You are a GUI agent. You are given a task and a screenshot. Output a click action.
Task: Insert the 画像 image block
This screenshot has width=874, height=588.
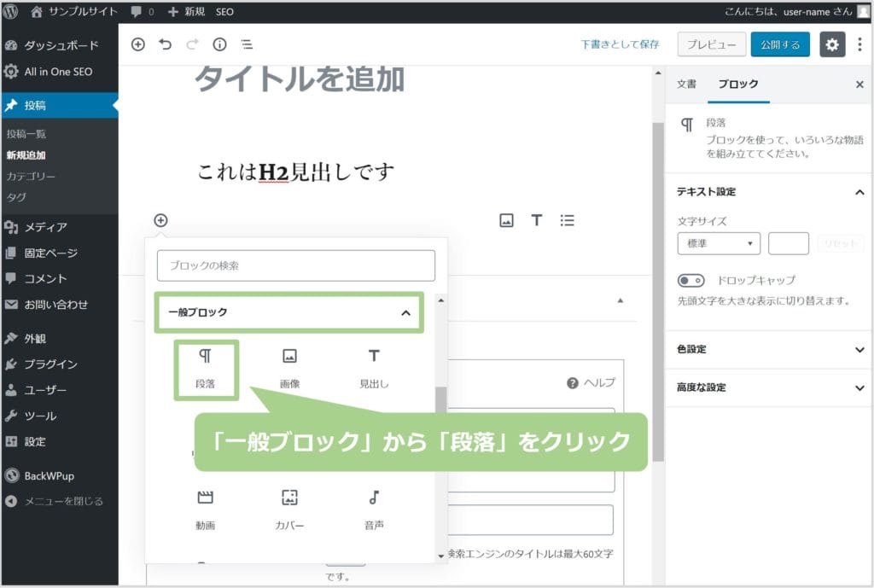pyautogui.click(x=289, y=368)
